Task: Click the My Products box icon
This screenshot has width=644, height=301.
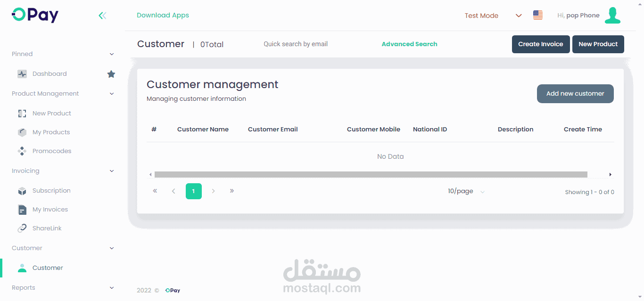Action: click(22, 132)
